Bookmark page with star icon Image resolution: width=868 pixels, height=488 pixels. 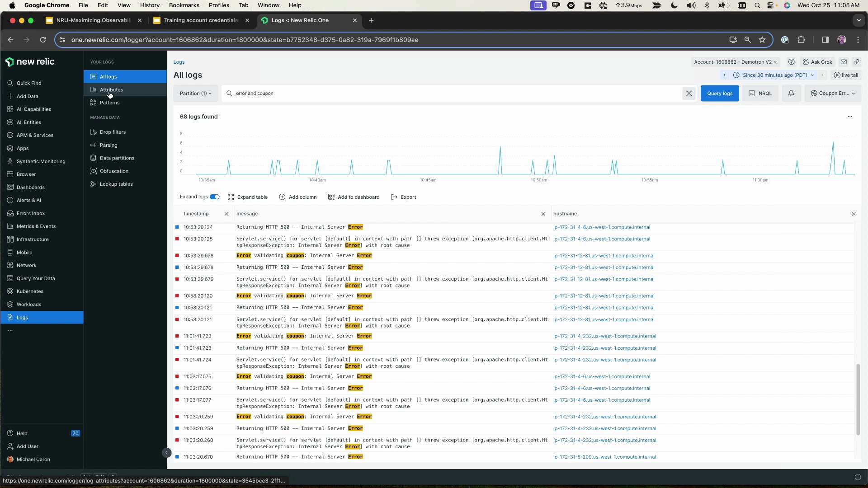click(x=762, y=40)
